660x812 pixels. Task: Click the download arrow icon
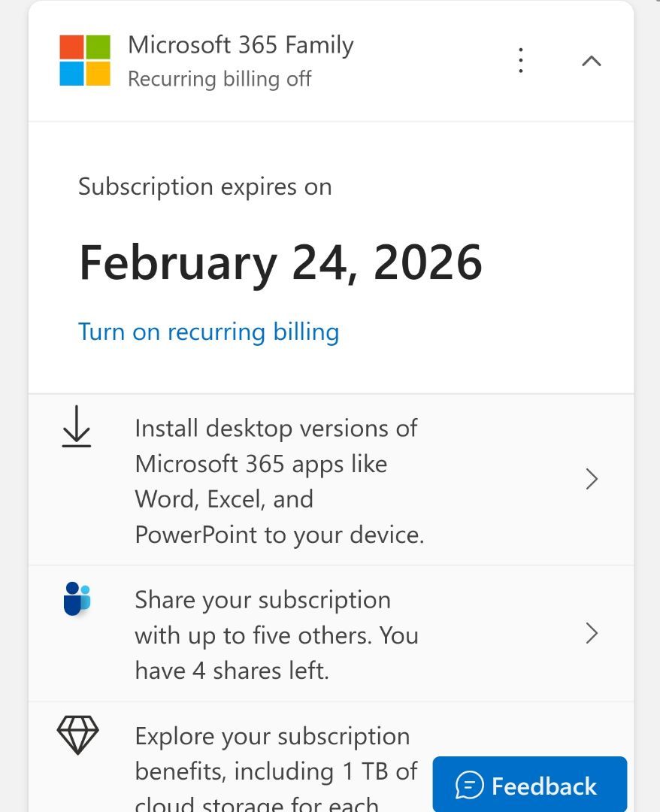77,426
